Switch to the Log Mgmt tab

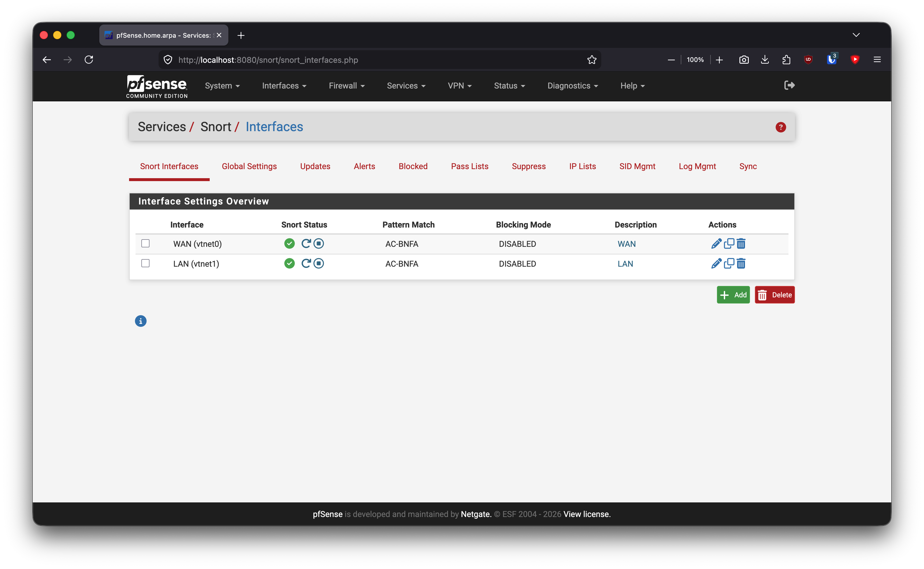[x=697, y=166]
